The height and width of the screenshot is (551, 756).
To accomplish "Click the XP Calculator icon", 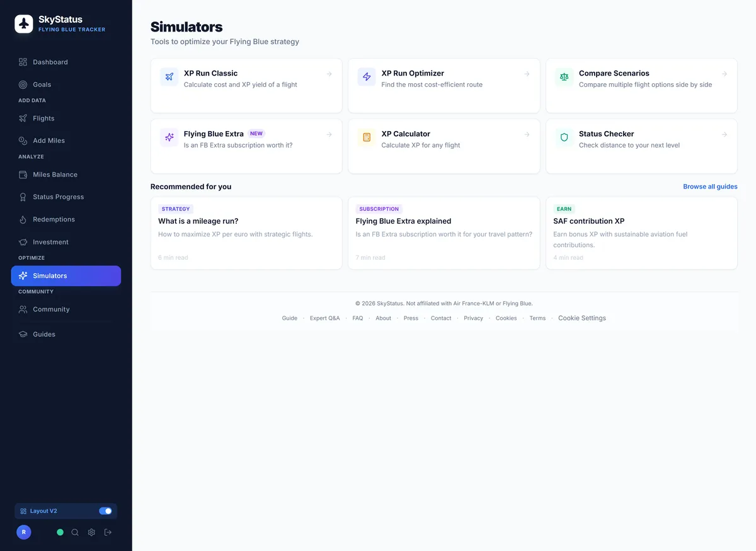I will pos(367,137).
